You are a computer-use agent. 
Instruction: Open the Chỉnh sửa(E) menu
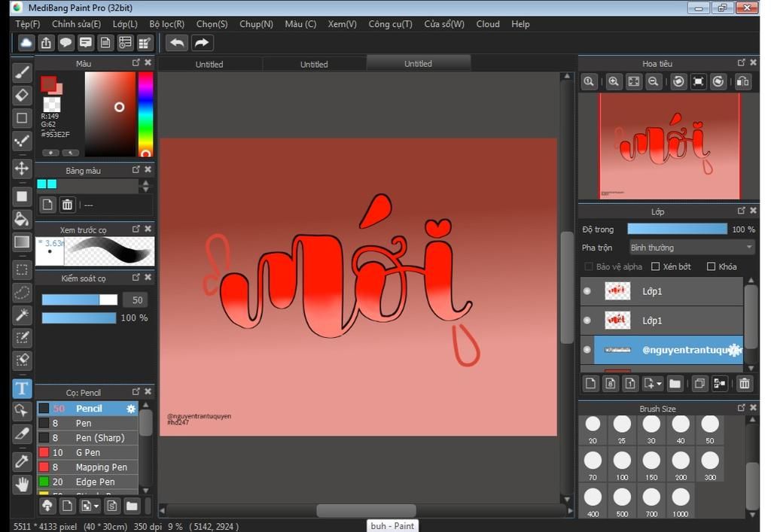pyautogui.click(x=76, y=24)
